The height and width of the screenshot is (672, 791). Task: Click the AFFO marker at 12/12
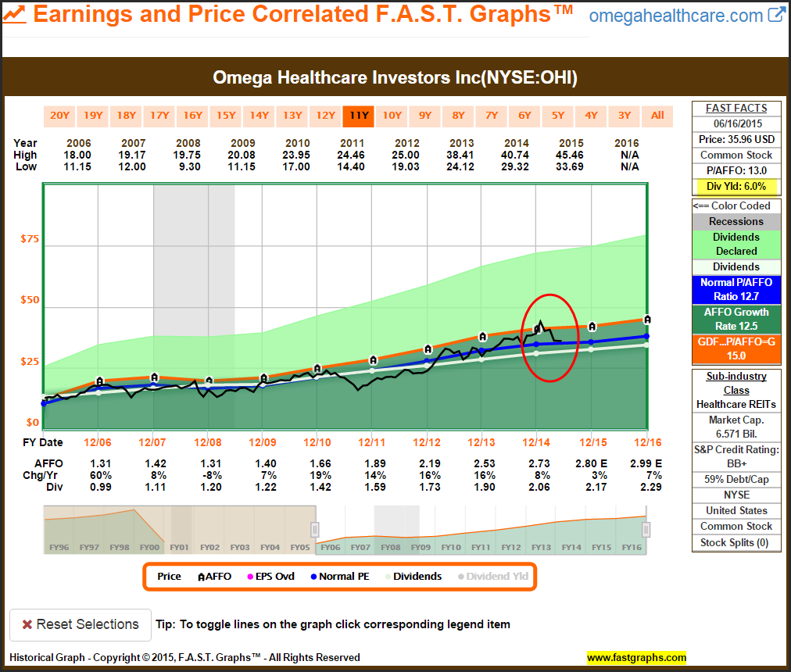tap(428, 349)
